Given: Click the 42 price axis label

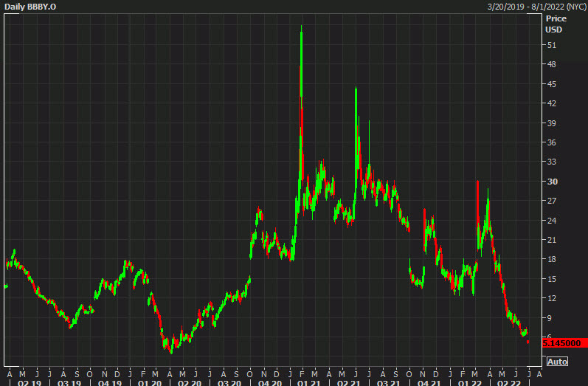Looking at the screenshot, I should (552, 103).
